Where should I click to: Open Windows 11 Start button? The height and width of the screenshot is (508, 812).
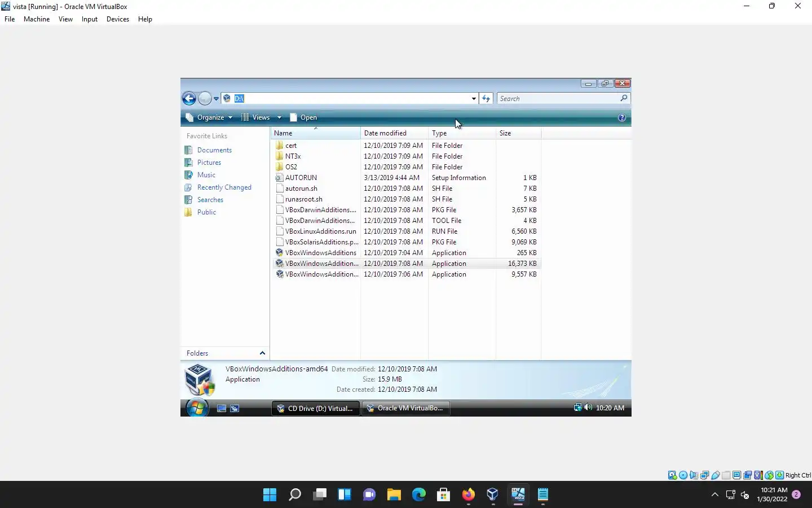(x=270, y=495)
